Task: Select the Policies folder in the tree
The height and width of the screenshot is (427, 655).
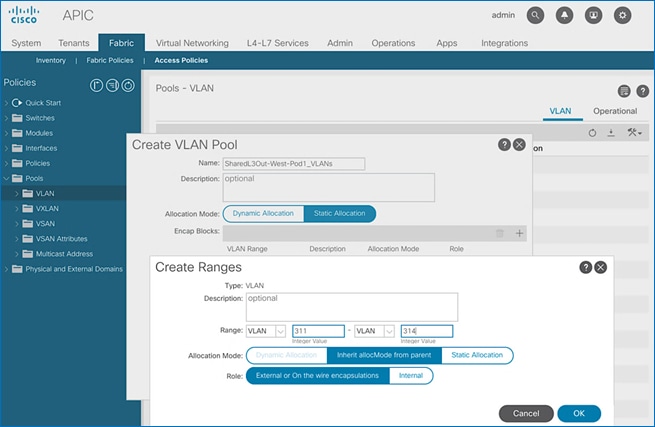Action: coord(38,163)
